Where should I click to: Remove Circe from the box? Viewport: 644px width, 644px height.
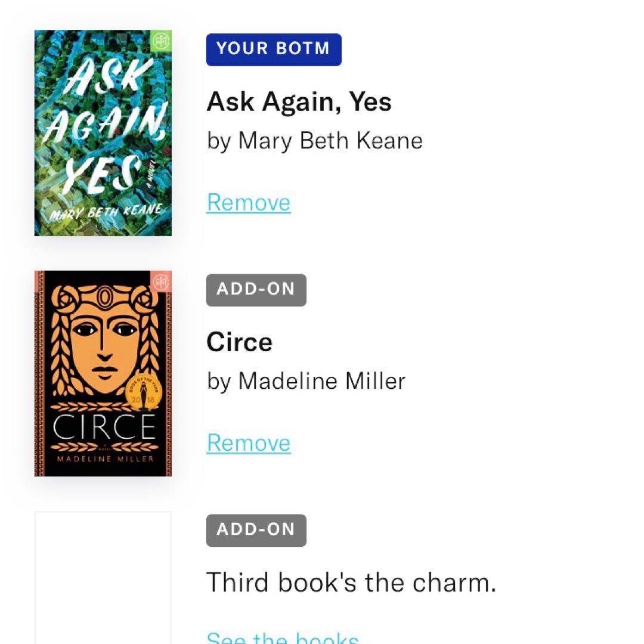249,443
